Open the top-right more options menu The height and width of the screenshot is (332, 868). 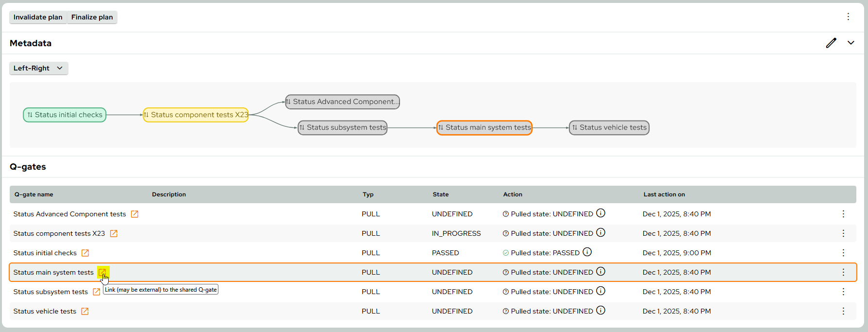pos(848,17)
